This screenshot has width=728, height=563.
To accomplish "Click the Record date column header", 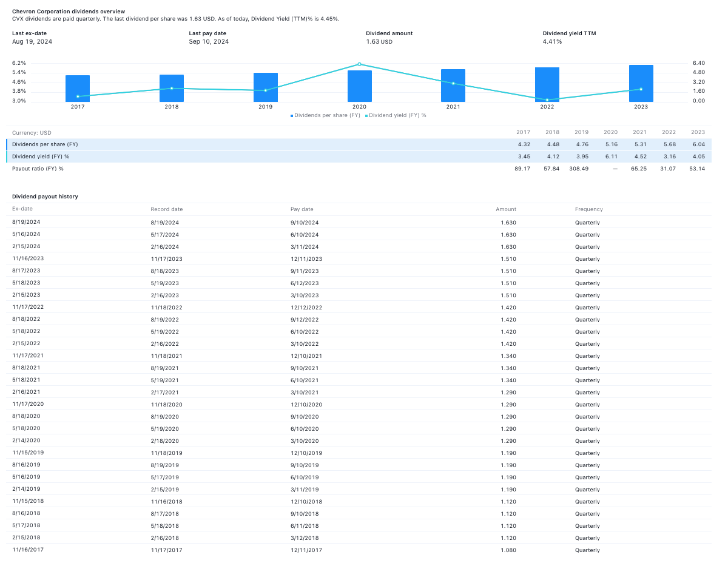I will (x=167, y=209).
